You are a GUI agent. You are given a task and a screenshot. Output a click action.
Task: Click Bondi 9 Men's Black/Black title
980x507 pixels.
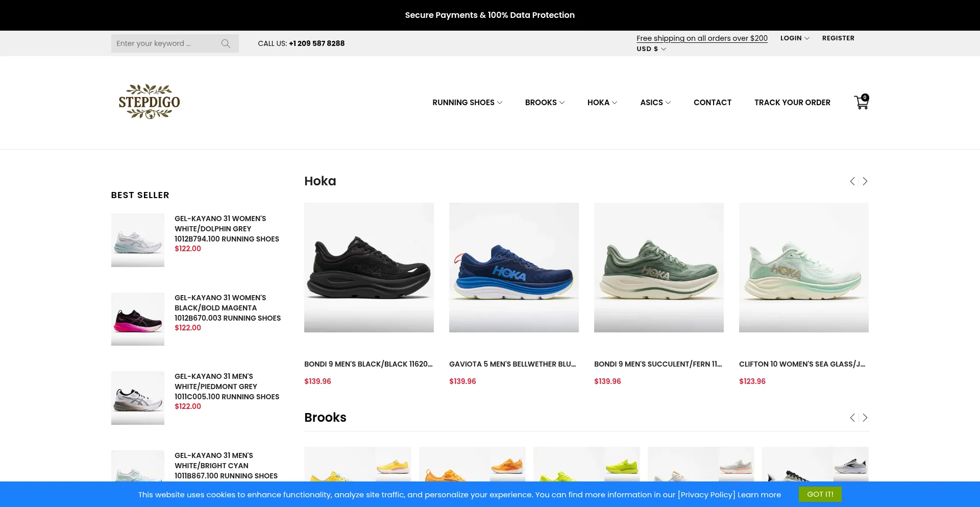(x=369, y=364)
